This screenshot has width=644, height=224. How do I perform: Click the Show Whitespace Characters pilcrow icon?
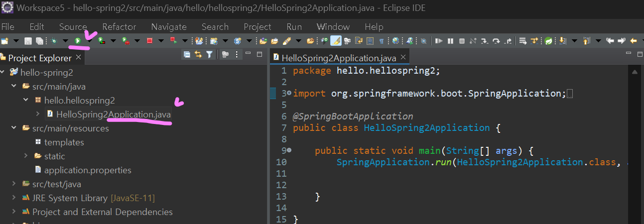click(382, 40)
